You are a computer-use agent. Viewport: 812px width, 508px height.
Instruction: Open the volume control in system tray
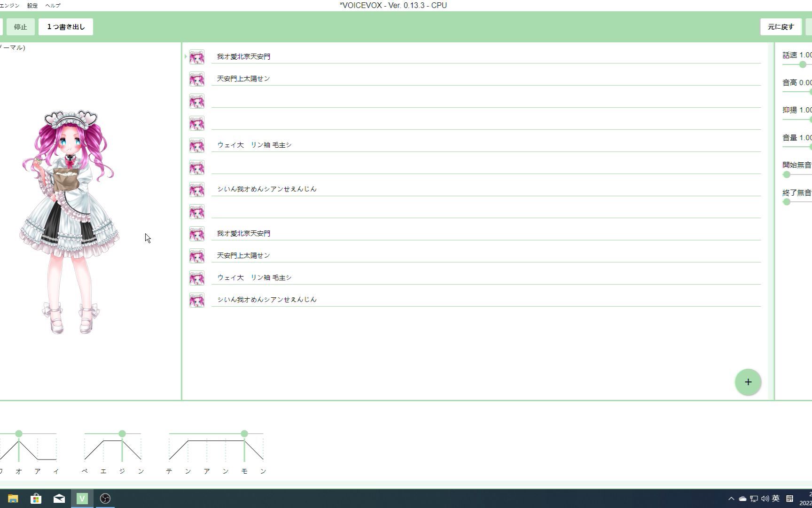tap(765, 499)
